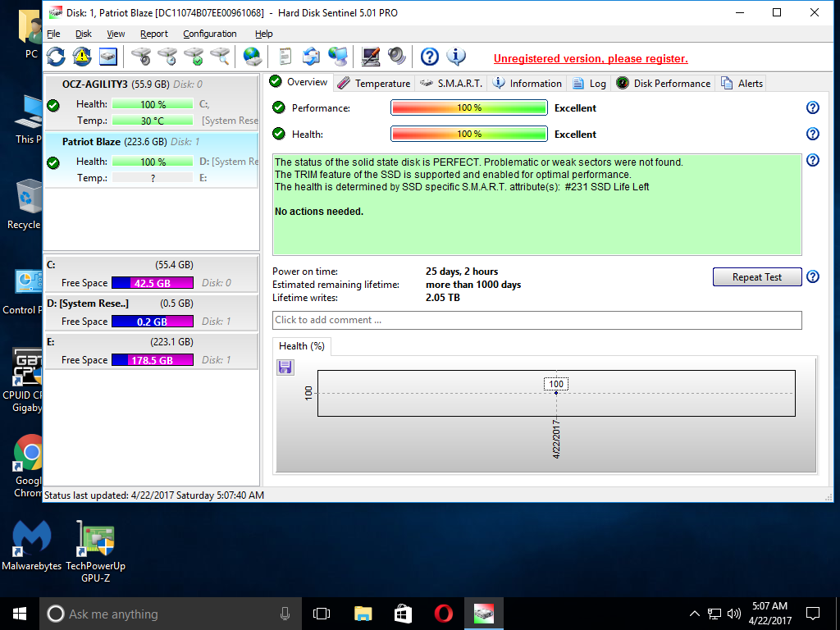Click the refresh disk status toolbar icon
The width and height of the screenshot is (840, 630).
56,57
